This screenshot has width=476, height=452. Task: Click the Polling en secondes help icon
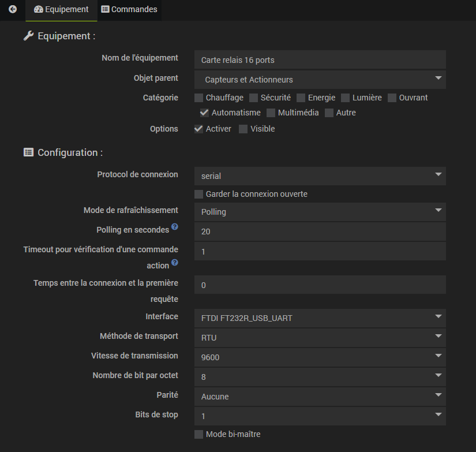175,227
